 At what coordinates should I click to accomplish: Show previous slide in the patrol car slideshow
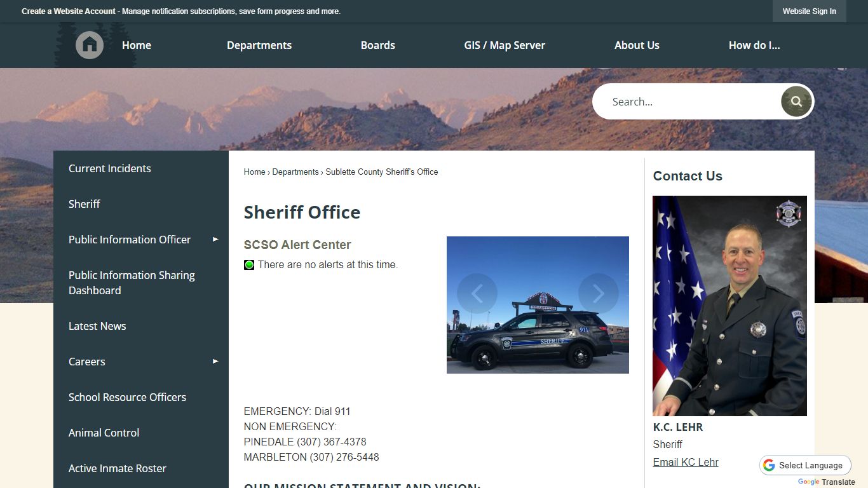477,293
